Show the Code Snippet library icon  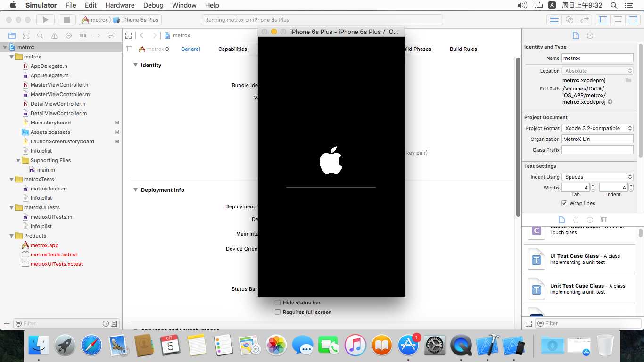576,220
